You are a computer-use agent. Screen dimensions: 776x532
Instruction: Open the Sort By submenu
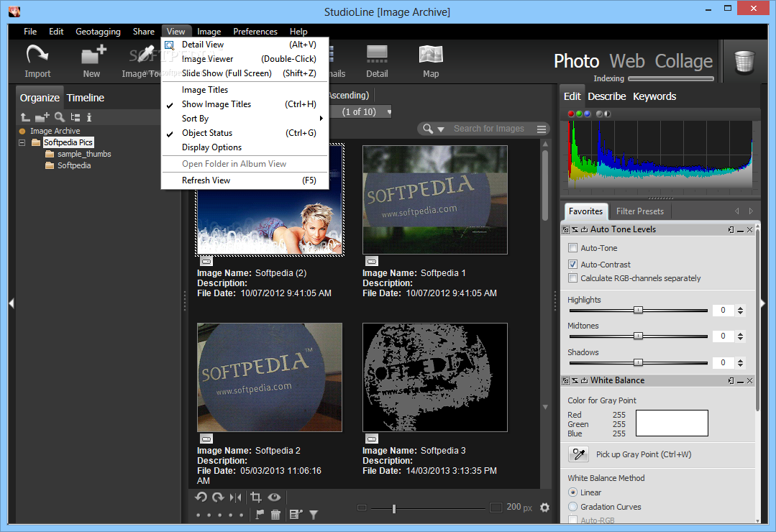[245, 119]
